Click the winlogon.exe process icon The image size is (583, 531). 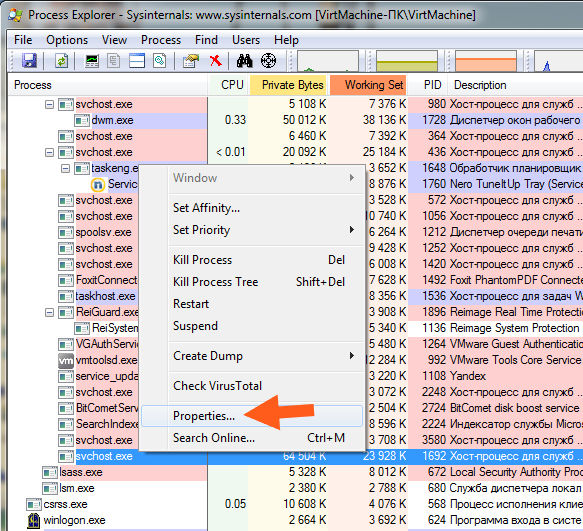[x=34, y=520]
